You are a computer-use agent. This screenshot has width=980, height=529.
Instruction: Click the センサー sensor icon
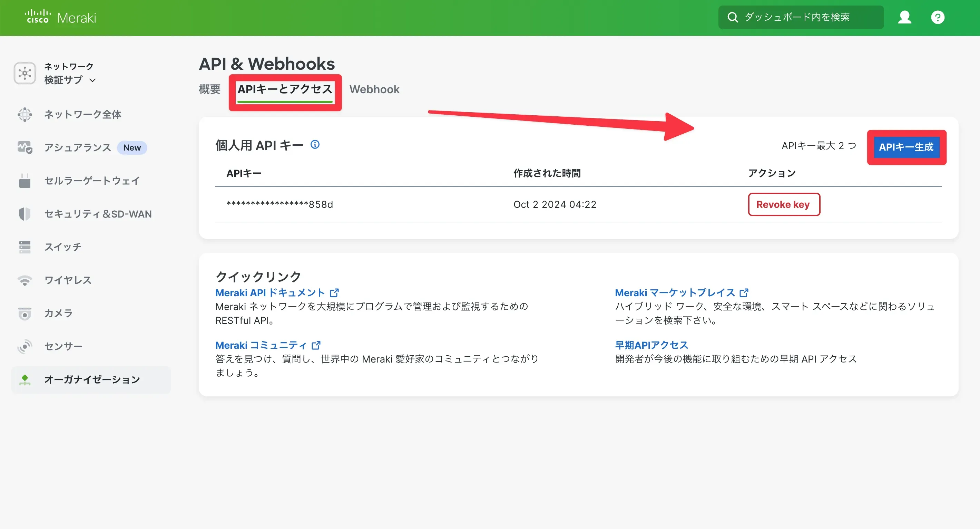coord(25,346)
